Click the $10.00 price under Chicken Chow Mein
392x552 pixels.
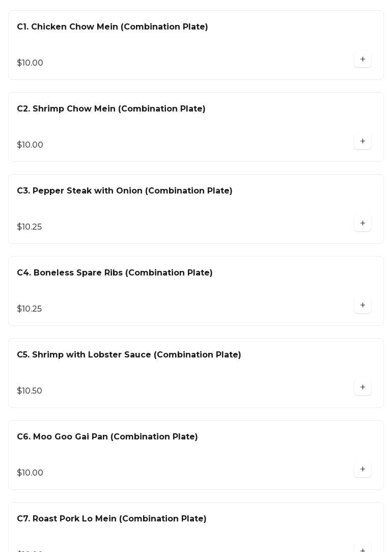pos(30,63)
